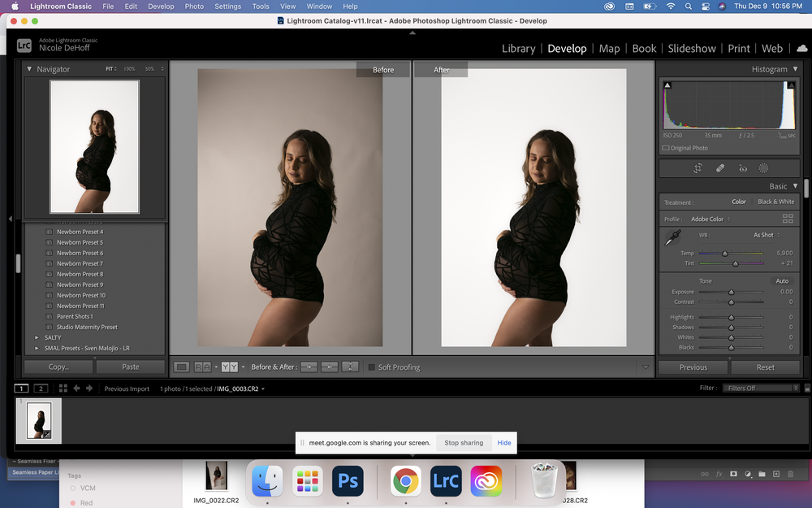
Task: Open the Adobe Color profile dropdown
Action: 710,219
